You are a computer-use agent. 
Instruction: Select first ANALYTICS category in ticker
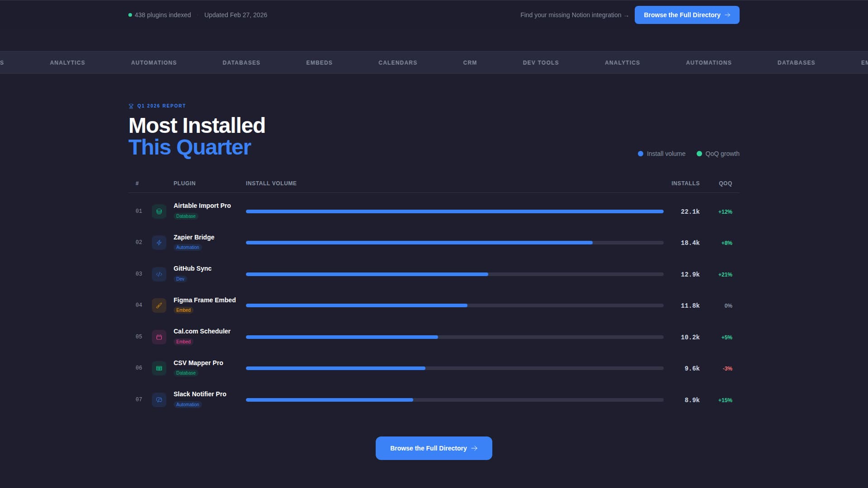tap(67, 63)
